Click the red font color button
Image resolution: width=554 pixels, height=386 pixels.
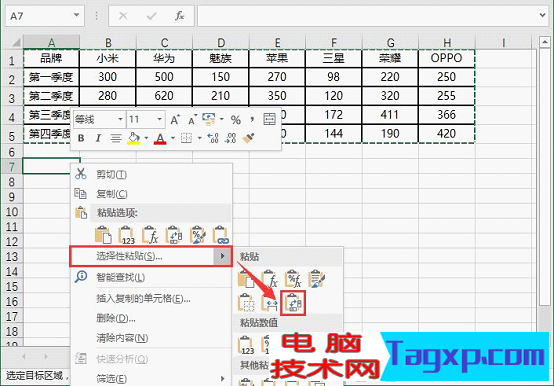[x=160, y=138]
